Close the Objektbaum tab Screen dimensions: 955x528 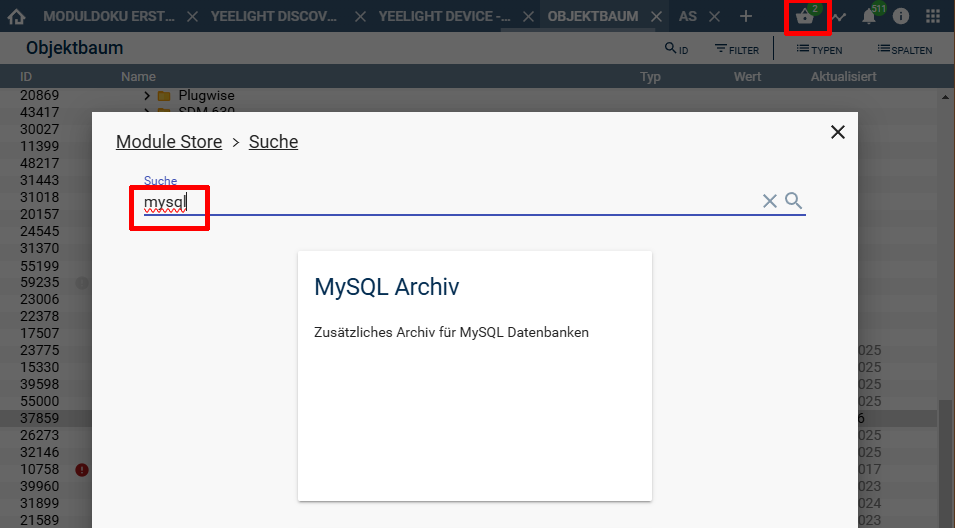tap(656, 17)
